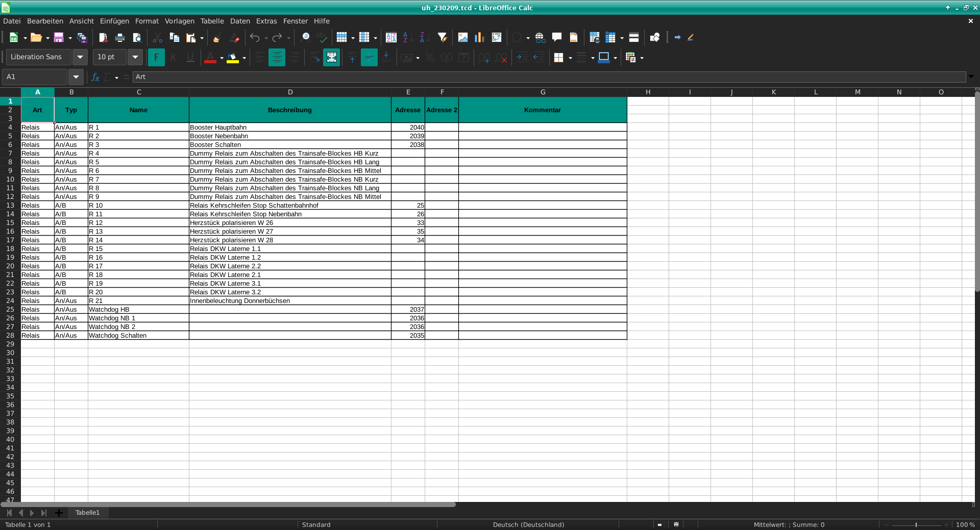This screenshot has height=530, width=980.
Task: Toggle the Center Horizontally alignment button
Action: point(277,57)
